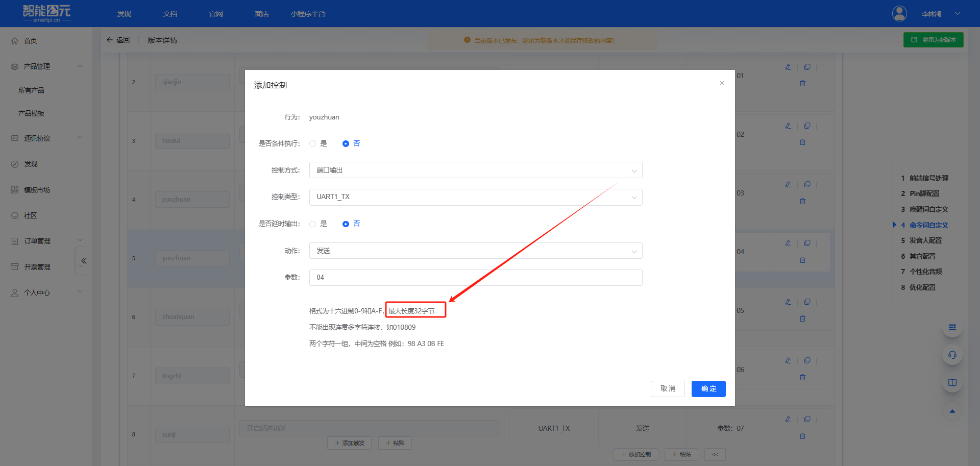
Task: Select 是 for 是否条件执行
Action: [x=313, y=144]
